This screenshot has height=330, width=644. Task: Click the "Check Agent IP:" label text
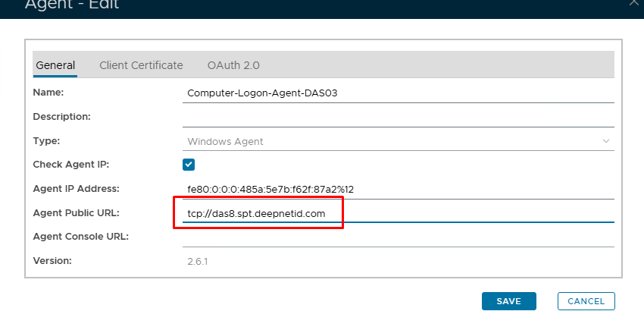click(71, 164)
